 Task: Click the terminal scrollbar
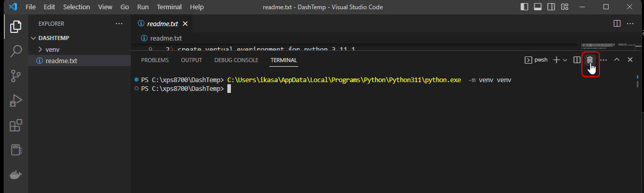pos(638,82)
